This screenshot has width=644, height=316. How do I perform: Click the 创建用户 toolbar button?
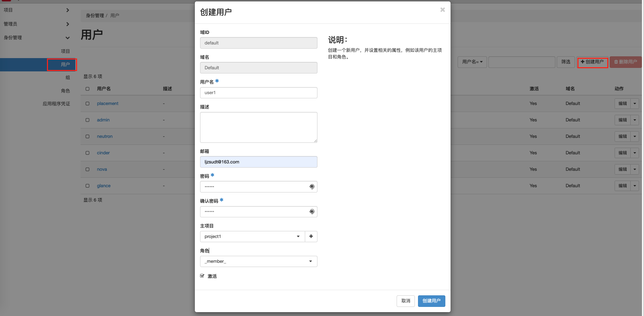[x=592, y=62]
